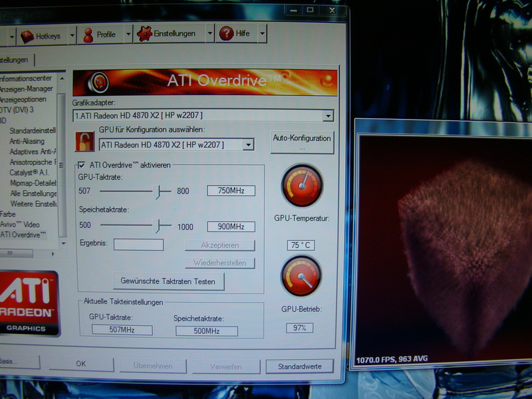Screen dimensions: 532x399
Task: Click the Wiederherstellen button
Action: (x=220, y=263)
